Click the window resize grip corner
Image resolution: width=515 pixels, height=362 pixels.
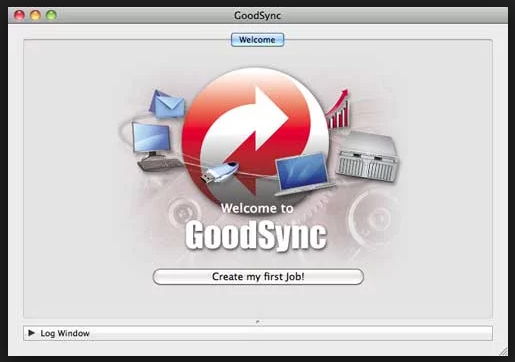(x=503, y=351)
